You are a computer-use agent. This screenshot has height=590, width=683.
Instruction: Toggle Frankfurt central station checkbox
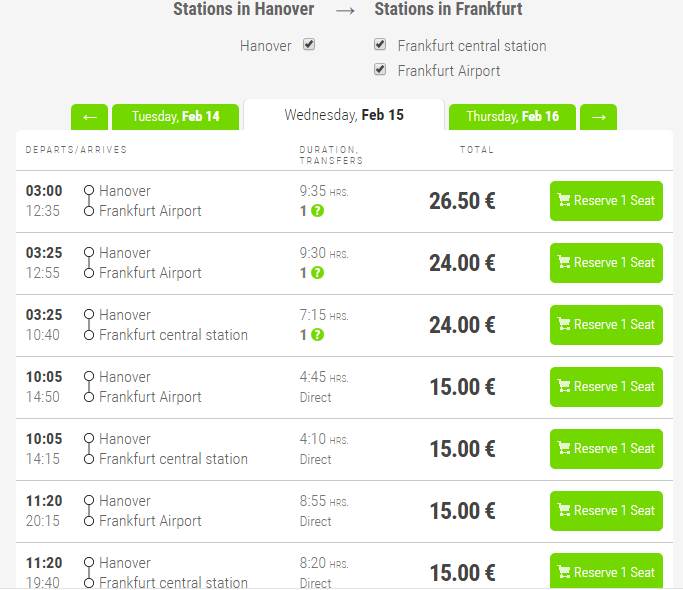click(x=380, y=45)
